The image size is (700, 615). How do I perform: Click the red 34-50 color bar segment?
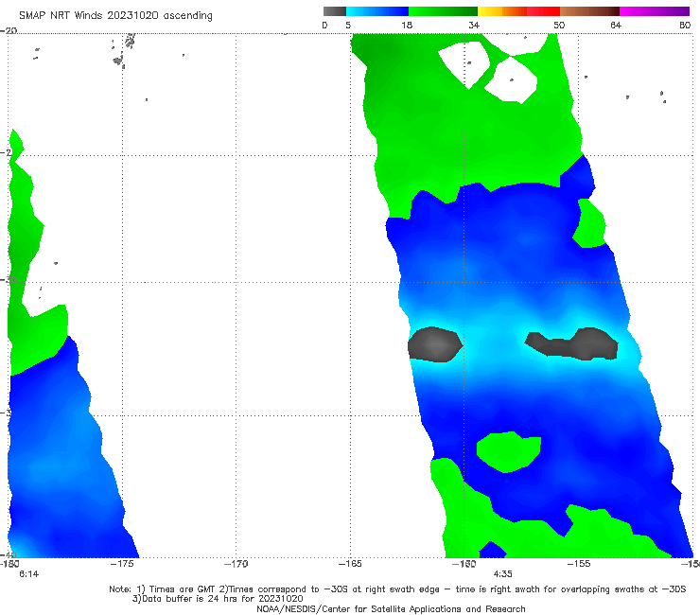pos(518,11)
